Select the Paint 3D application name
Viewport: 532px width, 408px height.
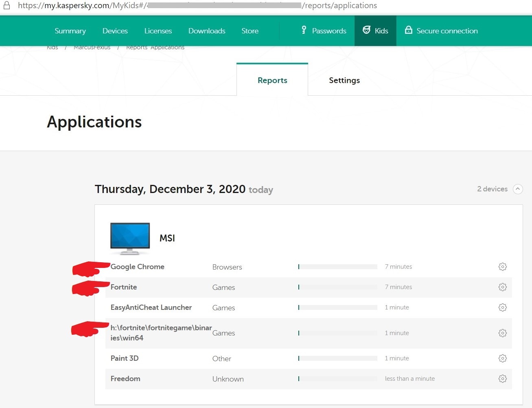tap(125, 358)
